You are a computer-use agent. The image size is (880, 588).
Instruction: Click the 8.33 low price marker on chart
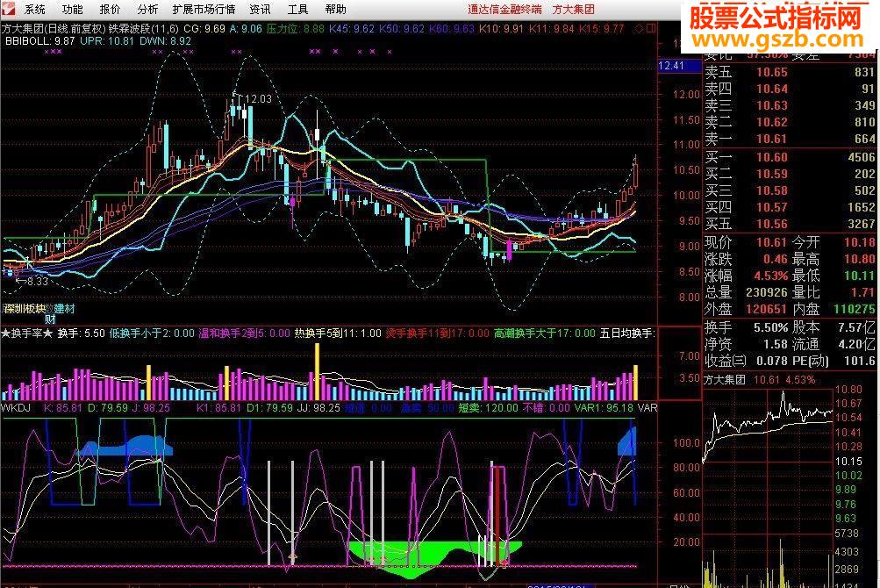pyautogui.click(x=37, y=282)
